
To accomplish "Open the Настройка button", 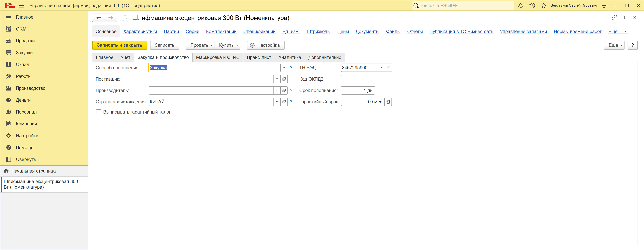I will coord(266,45).
